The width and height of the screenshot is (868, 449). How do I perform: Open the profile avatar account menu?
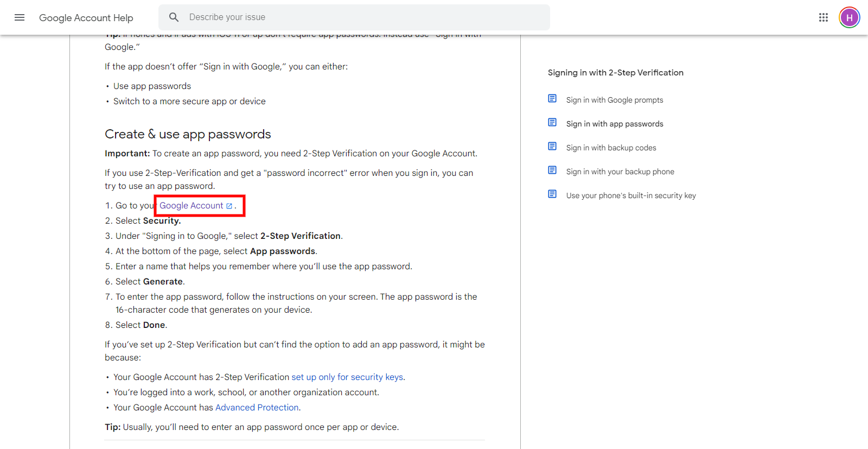[849, 17]
